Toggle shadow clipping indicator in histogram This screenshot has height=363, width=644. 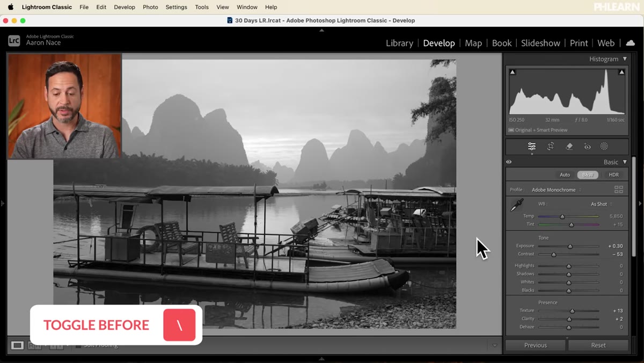click(x=512, y=72)
